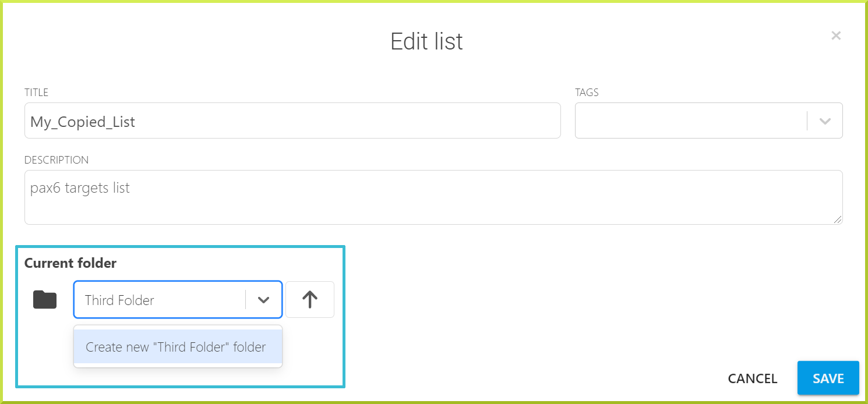Go up one folder with arrow button
This screenshot has width=868, height=404.
[310, 300]
